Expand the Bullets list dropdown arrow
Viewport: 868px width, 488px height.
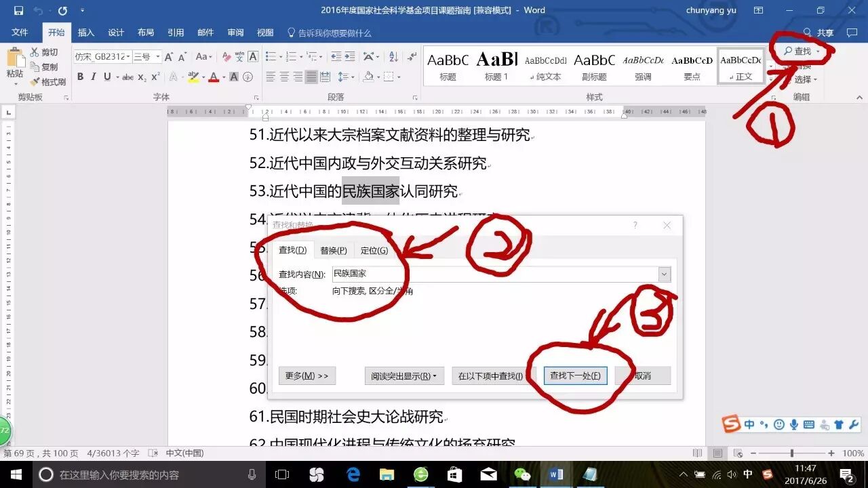(x=279, y=57)
